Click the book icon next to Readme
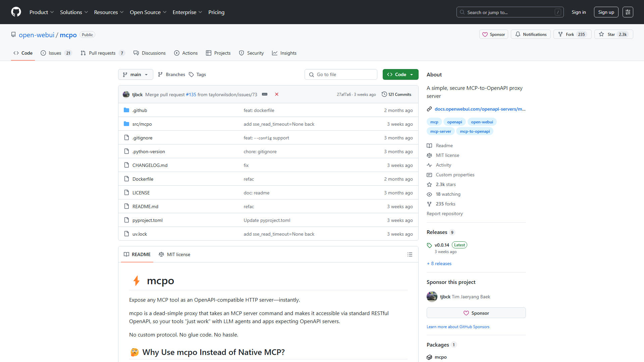This screenshot has width=644, height=362. point(429,146)
